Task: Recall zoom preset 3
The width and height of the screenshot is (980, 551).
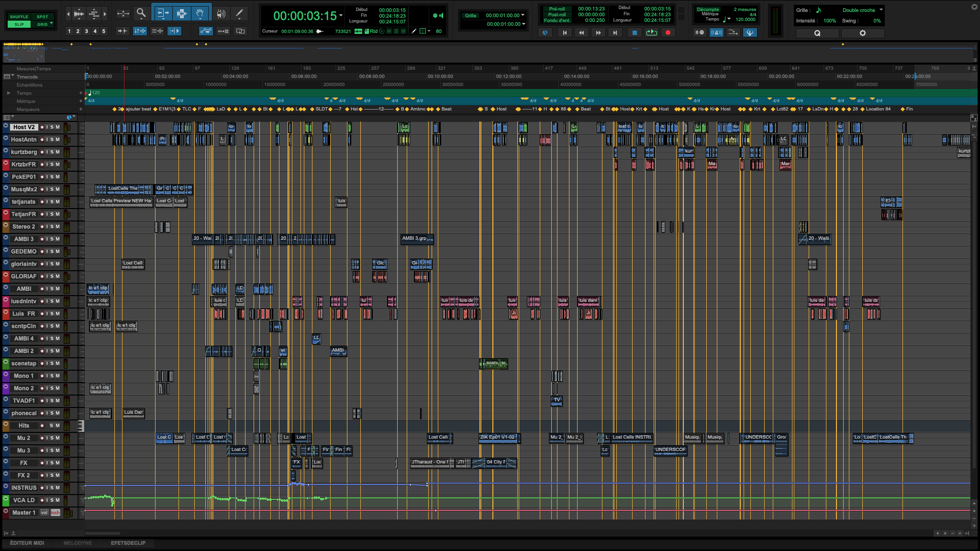Action: (86, 31)
